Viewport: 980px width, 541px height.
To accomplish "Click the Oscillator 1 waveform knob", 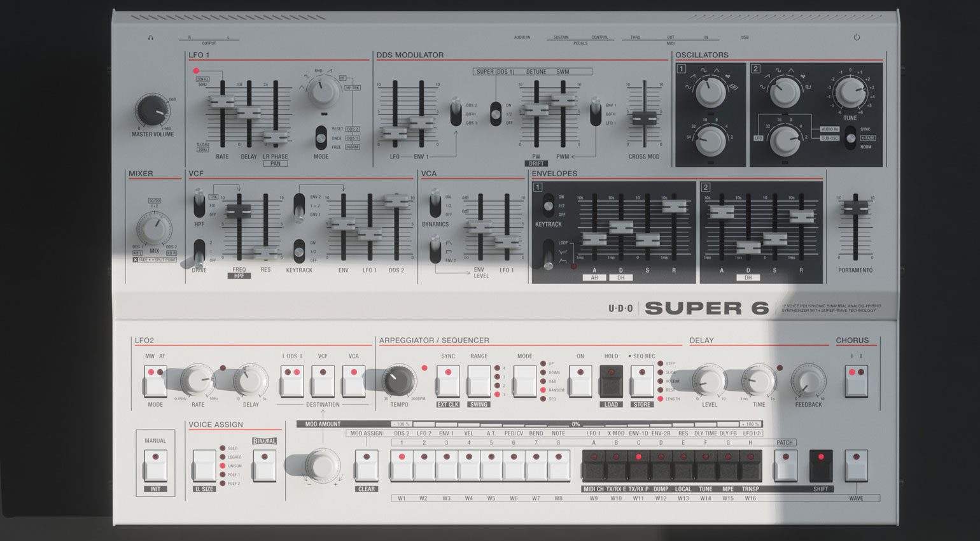I will pyautogui.click(x=710, y=92).
